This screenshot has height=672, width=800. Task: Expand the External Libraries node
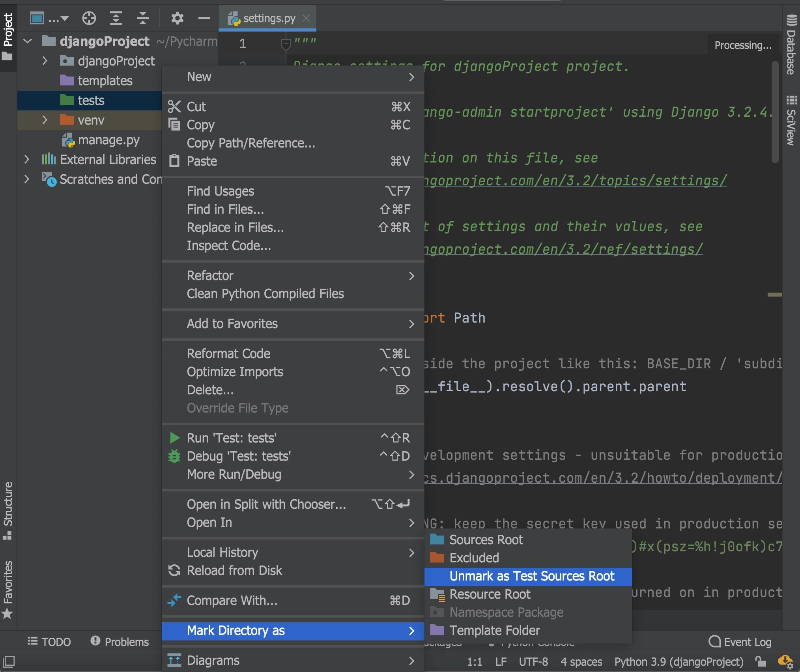pyautogui.click(x=27, y=159)
